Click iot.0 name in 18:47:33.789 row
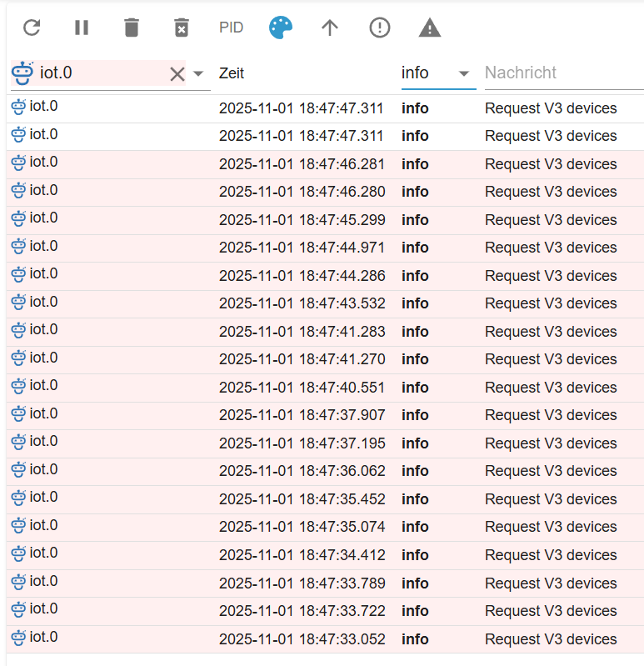This screenshot has height=666, width=644. tap(43, 581)
